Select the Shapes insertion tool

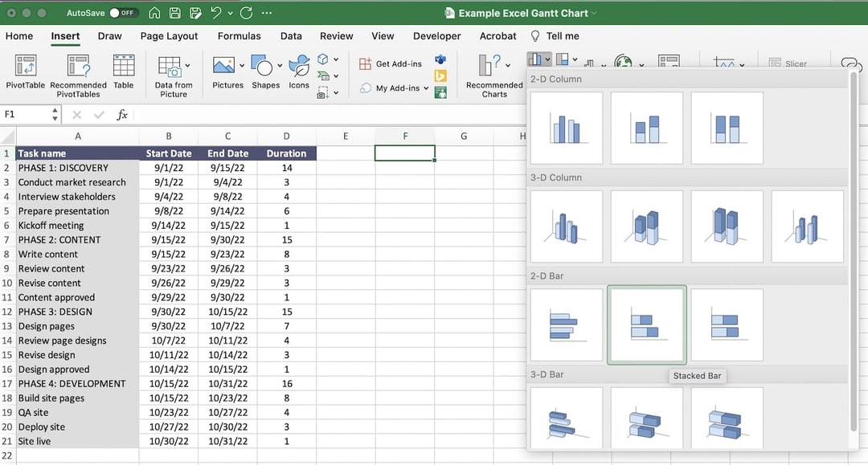click(x=265, y=64)
